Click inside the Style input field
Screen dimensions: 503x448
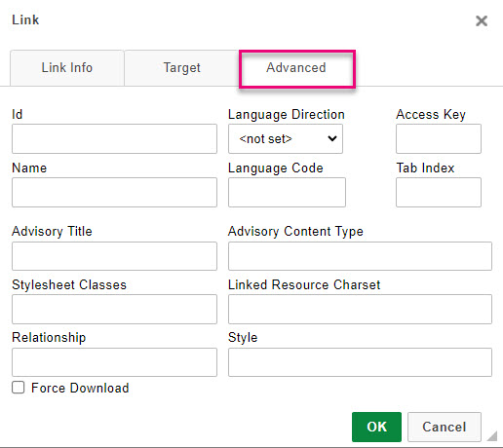tap(360, 362)
